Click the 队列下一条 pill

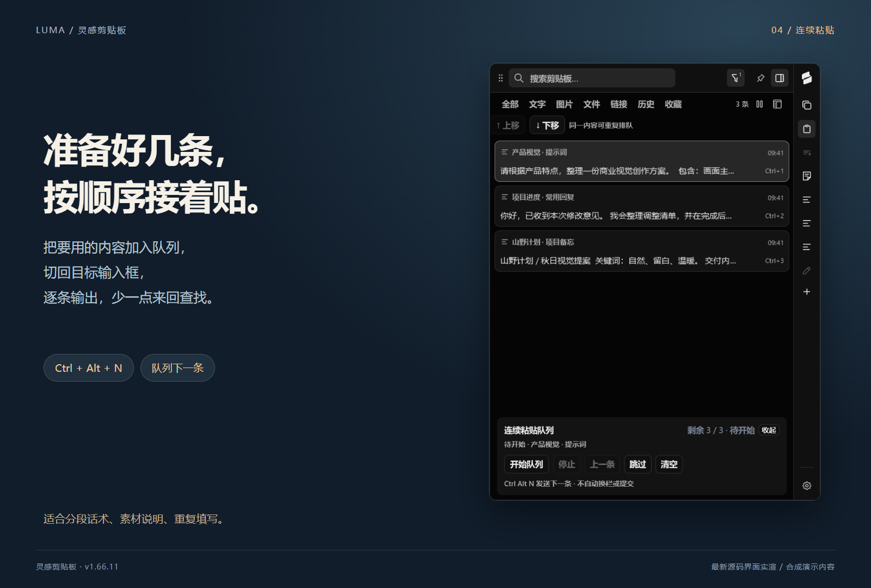click(177, 368)
